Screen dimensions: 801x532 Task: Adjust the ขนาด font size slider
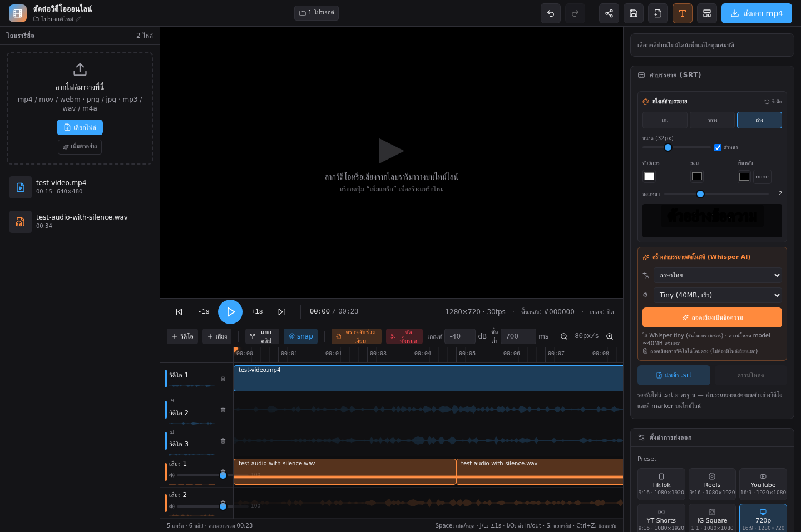(676, 147)
